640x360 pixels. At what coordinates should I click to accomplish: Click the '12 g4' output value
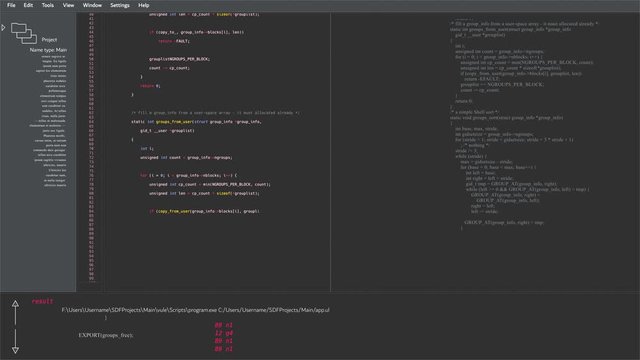[x=224, y=333]
